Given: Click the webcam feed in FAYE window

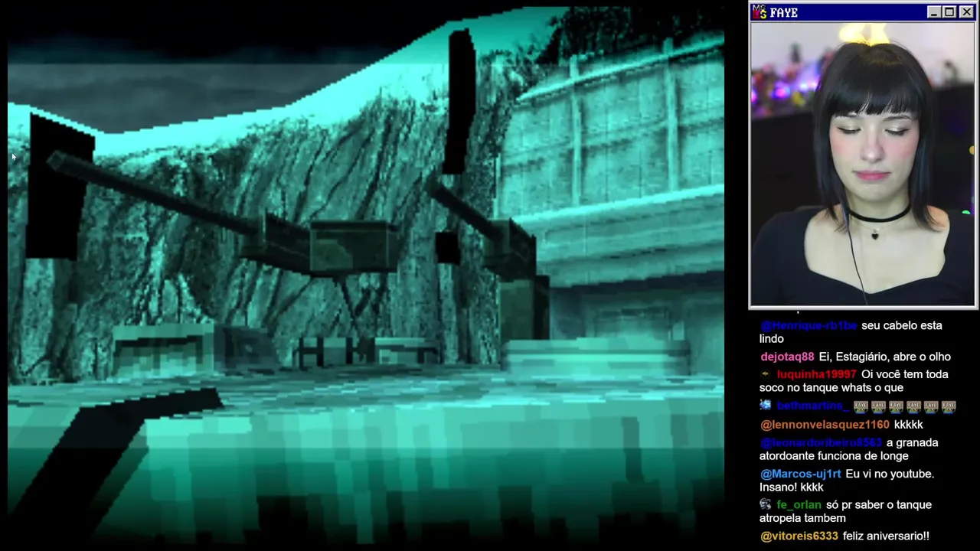Looking at the screenshot, I should 863,164.
